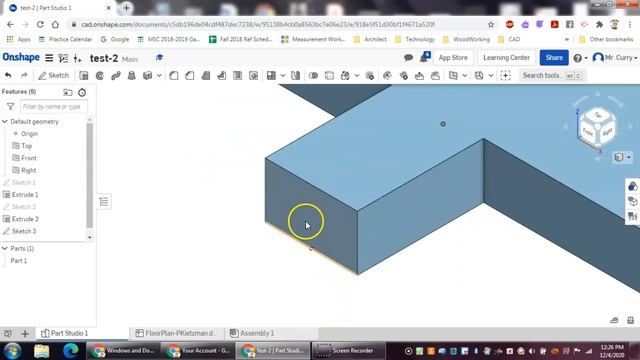Open the Sheet metal tools dropdown arrow

[x=491, y=76]
